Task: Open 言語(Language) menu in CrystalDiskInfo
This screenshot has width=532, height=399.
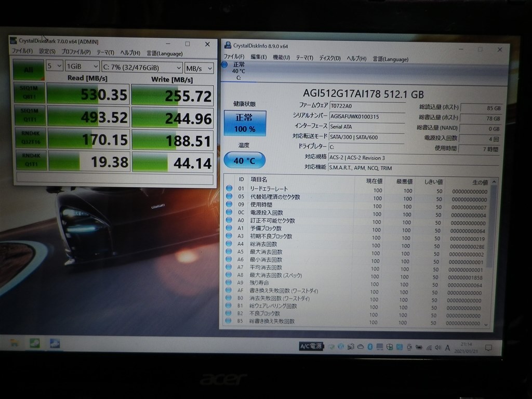Action: point(391,59)
